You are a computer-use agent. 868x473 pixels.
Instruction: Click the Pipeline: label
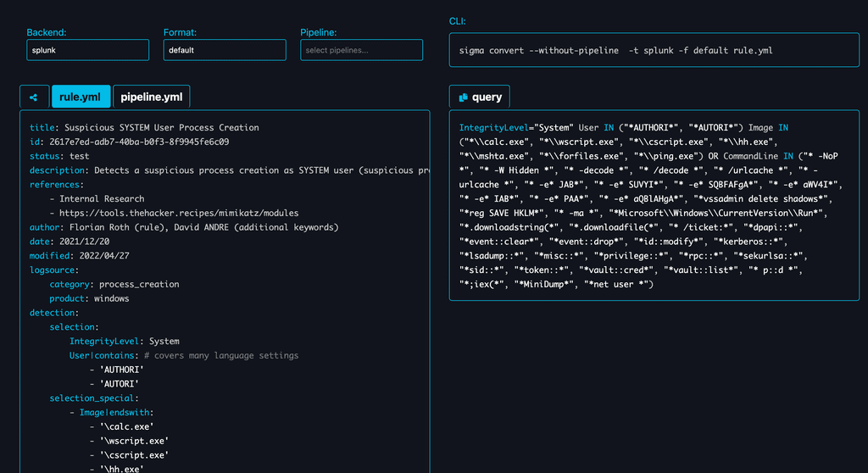coord(319,32)
